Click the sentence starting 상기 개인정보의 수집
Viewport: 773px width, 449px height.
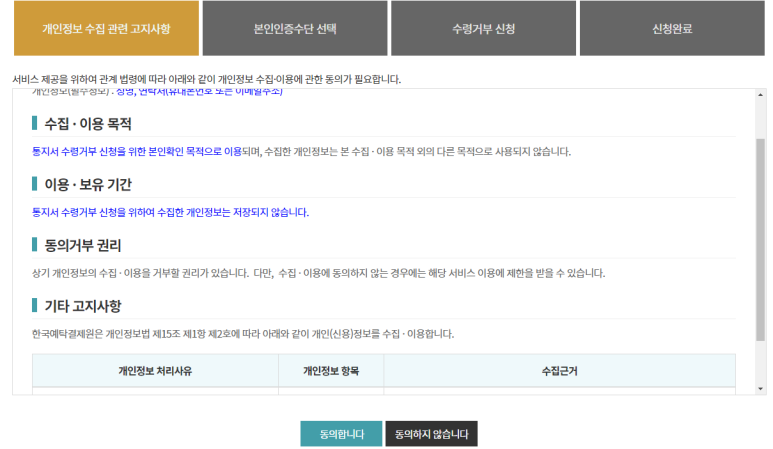tap(318, 273)
